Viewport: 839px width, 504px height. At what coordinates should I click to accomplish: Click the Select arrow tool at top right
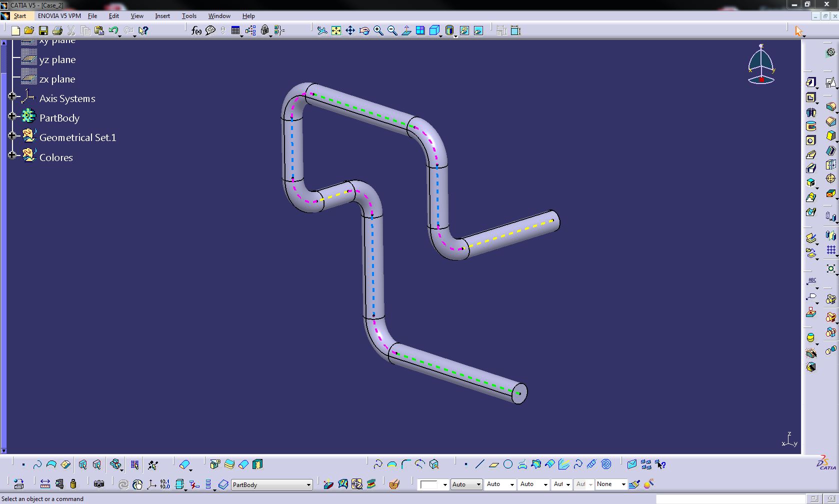[798, 31]
